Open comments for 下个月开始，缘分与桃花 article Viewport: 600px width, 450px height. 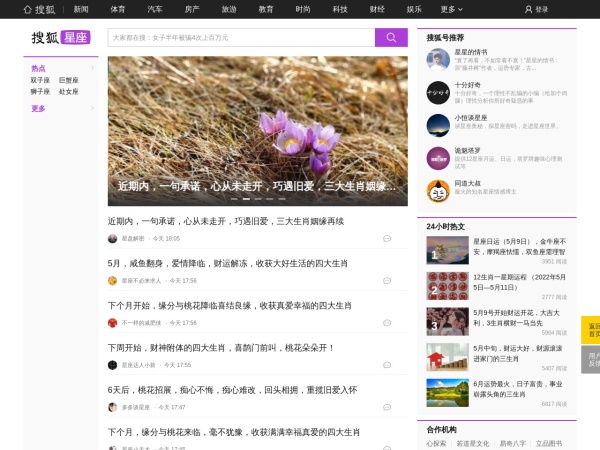coord(387,323)
